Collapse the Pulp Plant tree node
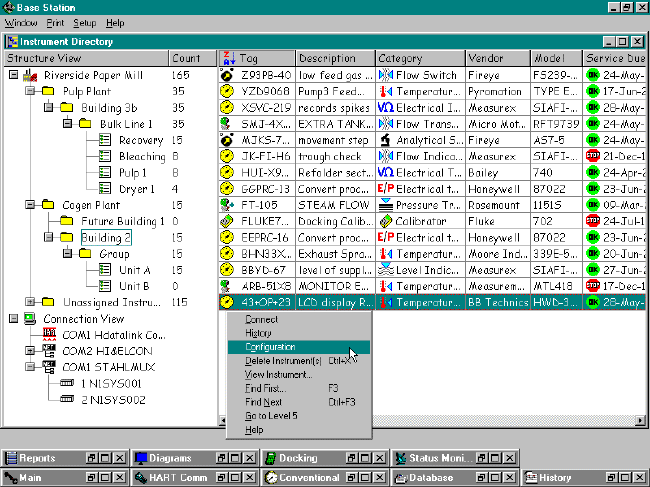 (x=29, y=91)
